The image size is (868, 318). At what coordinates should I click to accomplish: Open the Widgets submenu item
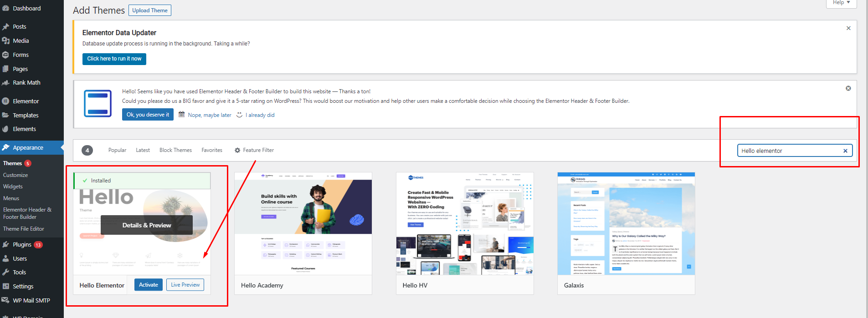coord(13,187)
